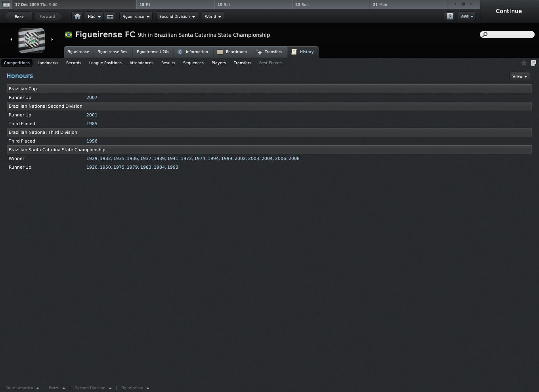Open the Sequences sub-tab
This screenshot has width=539, height=392.
193,63
